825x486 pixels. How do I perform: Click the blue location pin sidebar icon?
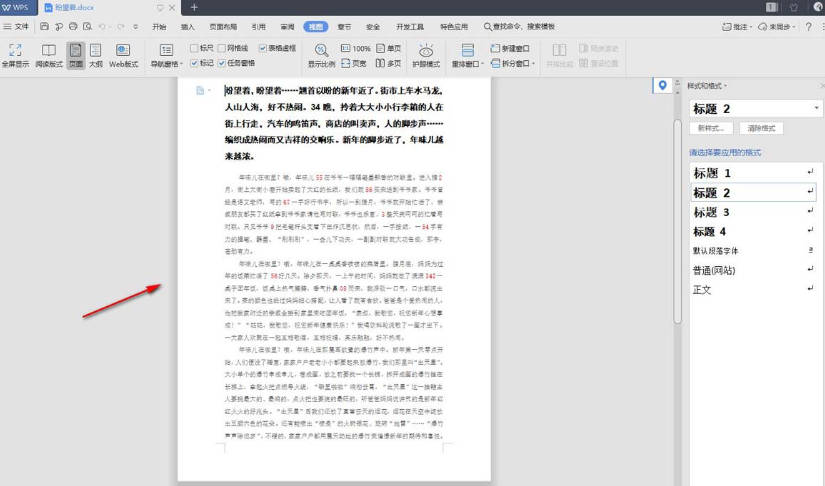tap(662, 85)
